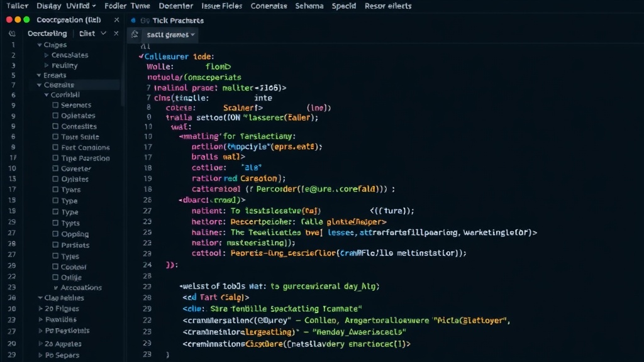Click the green window zoom light

[x=26, y=19]
